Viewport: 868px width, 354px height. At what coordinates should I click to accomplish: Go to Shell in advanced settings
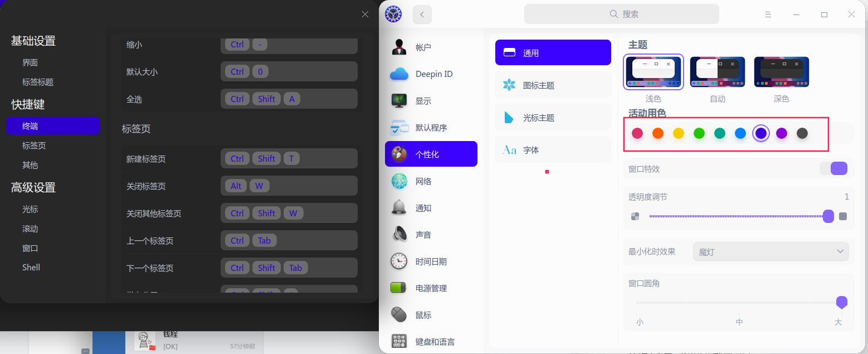pyautogui.click(x=31, y=268)
